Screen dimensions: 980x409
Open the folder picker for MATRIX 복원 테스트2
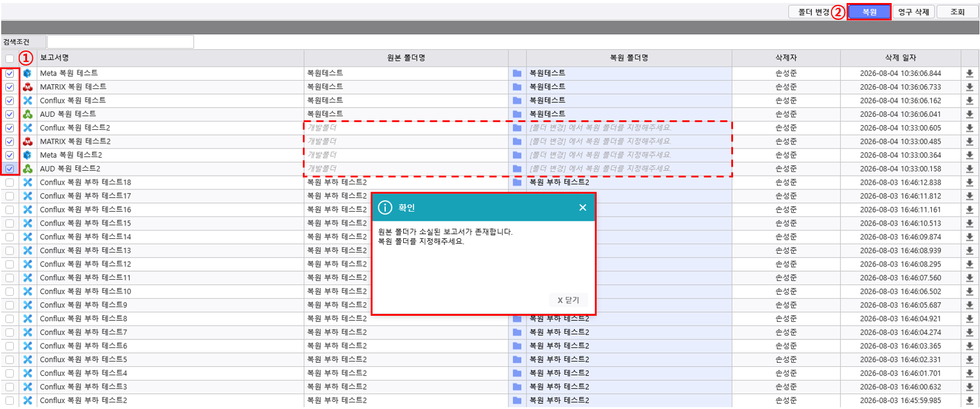[517, 141]
